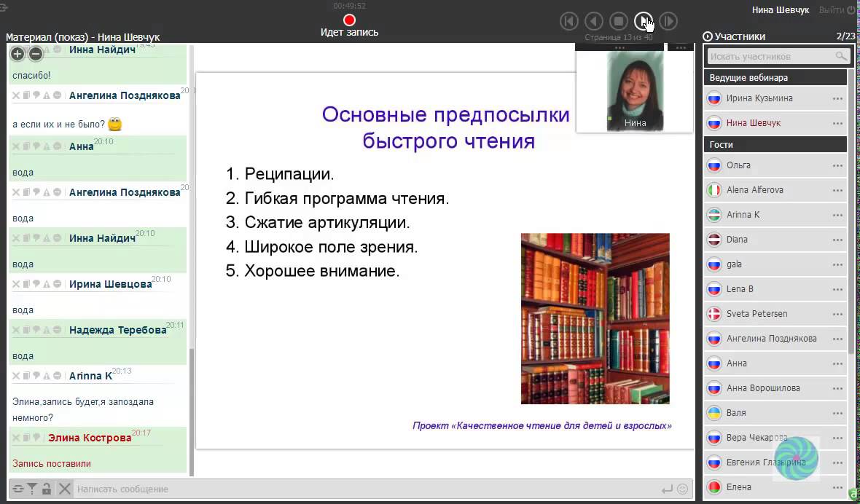This screenshot has height=504, width=860.
Task: Open options menu for gala
Action: coord(837,264)
